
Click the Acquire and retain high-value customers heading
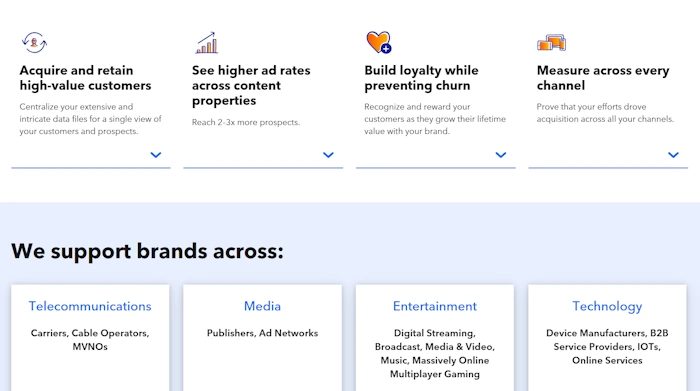(x=85, y=78)
